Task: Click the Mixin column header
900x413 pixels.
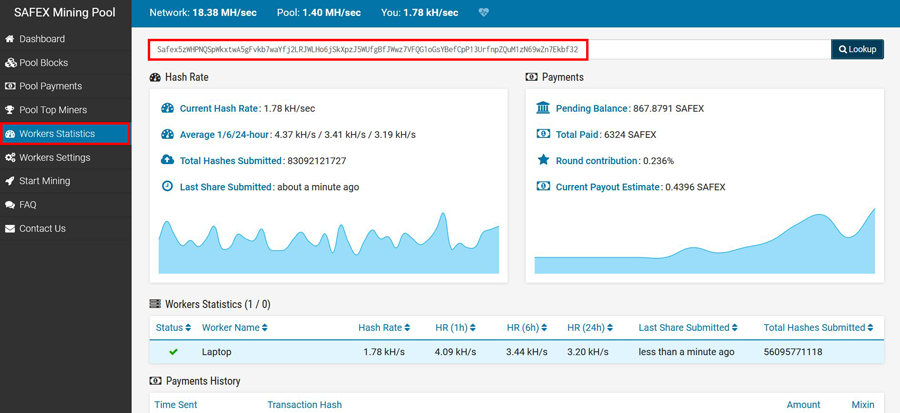Action: coord(863,404)
